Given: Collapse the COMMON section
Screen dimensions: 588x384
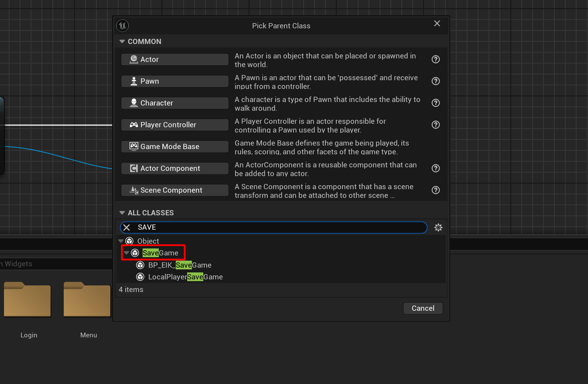Looking at the screenshot, I should (122, 41).
